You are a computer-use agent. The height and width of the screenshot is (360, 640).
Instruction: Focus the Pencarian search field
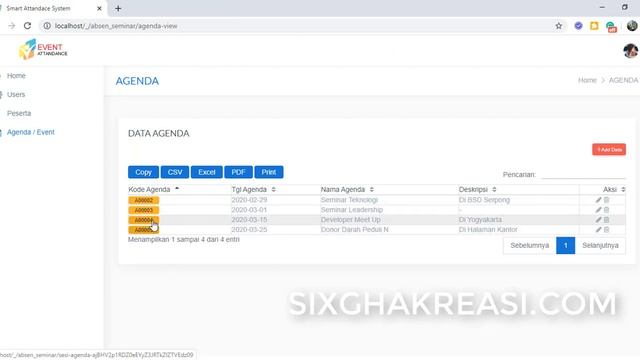point(583,174)
